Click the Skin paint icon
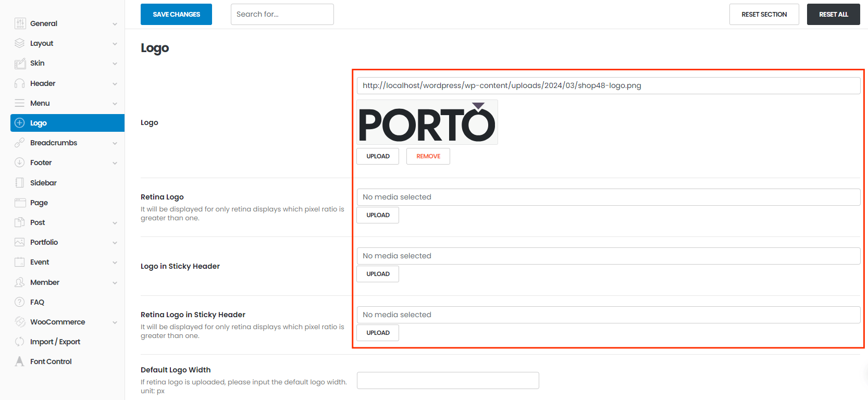868x400 pixels. coord(20,64)
